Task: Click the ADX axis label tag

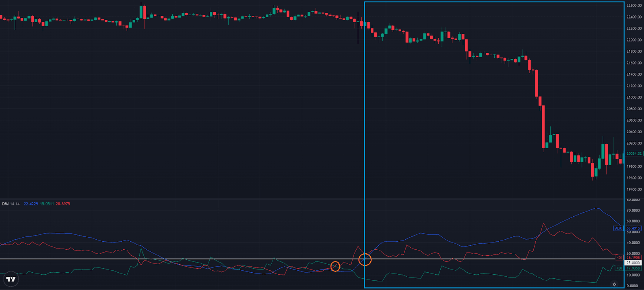Action: pos(618,228)
